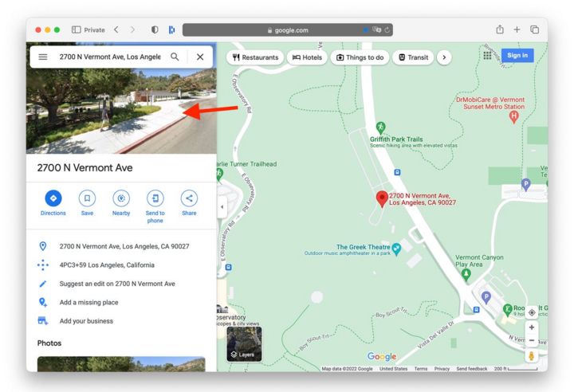Activate the Street View pegman

tap(531, 356)
